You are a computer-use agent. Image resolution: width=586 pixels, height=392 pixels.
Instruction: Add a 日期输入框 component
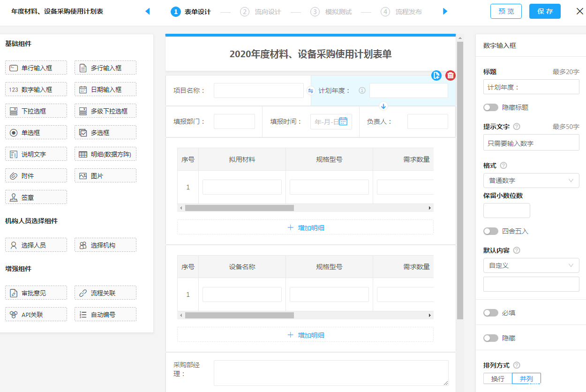click(105, 89)
